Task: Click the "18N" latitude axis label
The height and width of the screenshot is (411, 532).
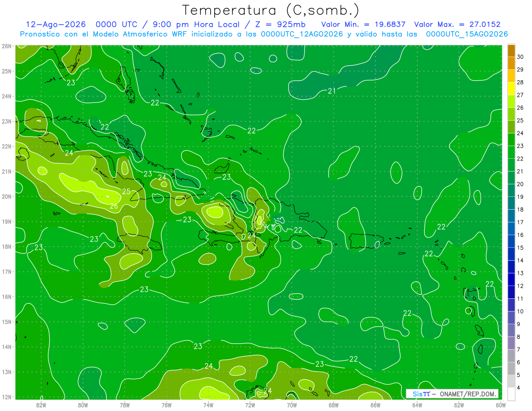Action: pyautogui.click(x=7, y=247)
